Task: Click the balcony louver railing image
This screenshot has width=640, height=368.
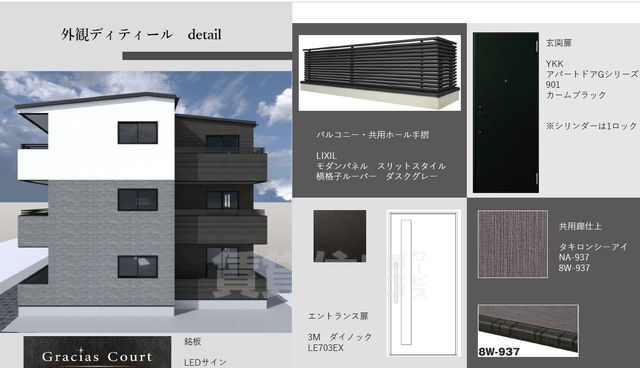Action: (380, 73)
